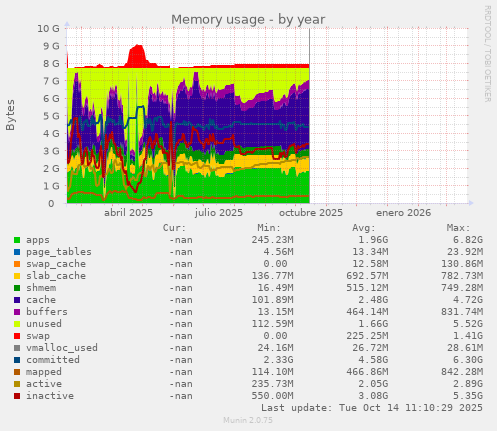Image resolution: width=497 pixels, height=431 pixels.
Task: Click the 'unused' legend label
Action: click(x=44, y=324)
